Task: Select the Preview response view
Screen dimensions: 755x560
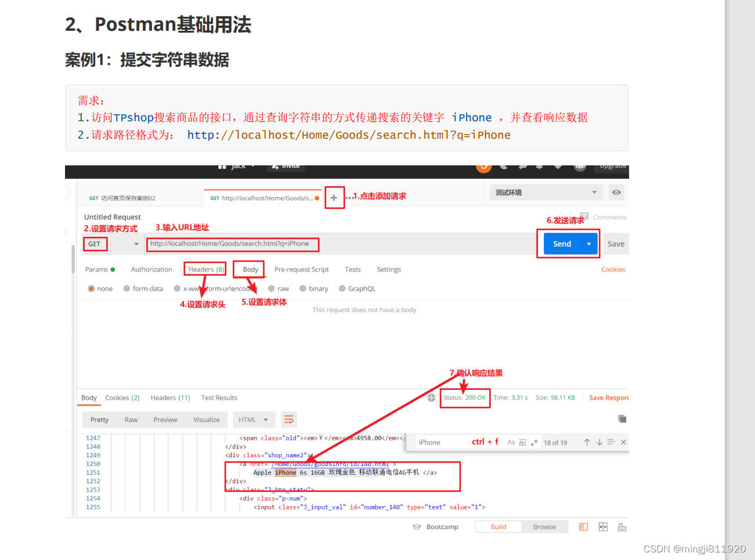Action: (165, 420)
